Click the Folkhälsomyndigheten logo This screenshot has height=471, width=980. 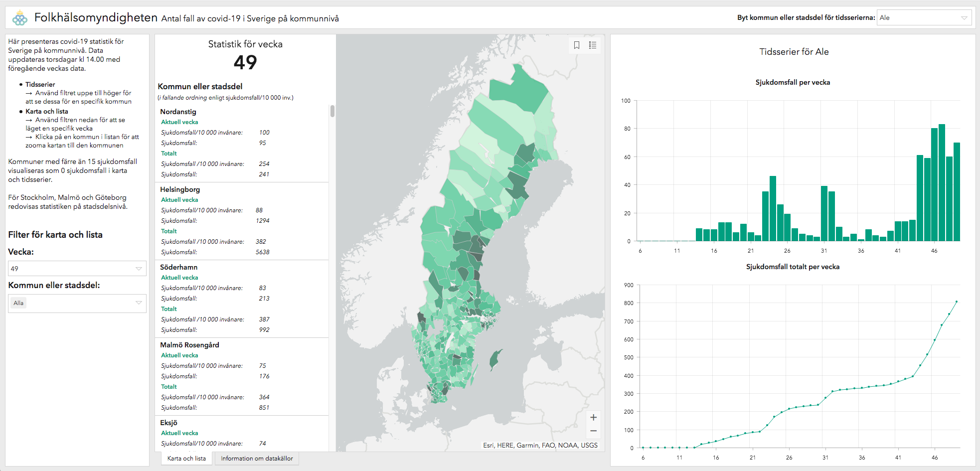tap(20, 18)
